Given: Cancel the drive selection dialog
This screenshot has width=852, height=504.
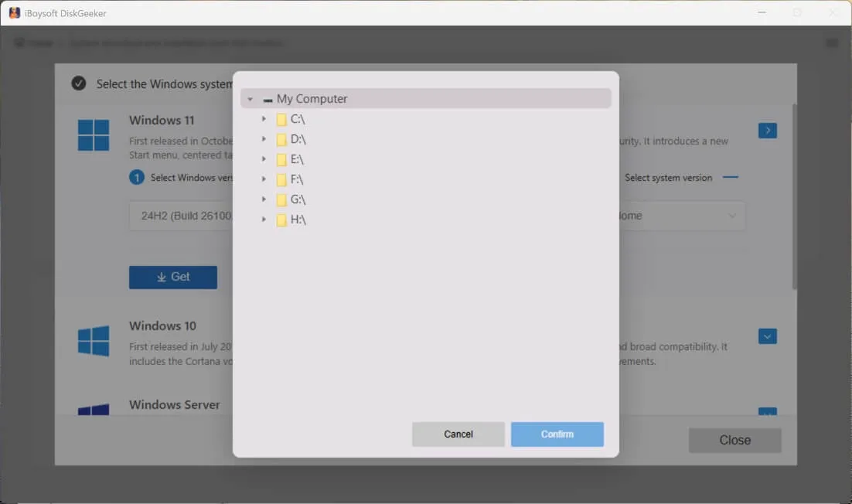Looking at the screenshot, I should [x=458, y=434].
